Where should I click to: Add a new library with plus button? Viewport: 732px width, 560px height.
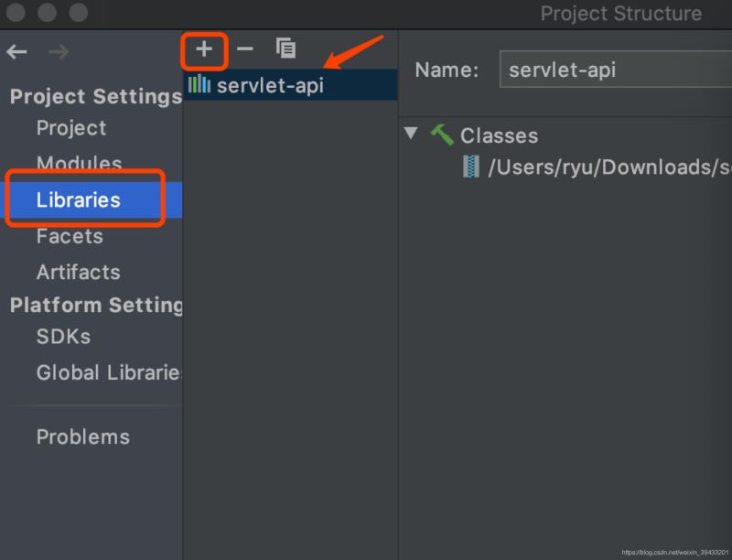click(204, 49)
